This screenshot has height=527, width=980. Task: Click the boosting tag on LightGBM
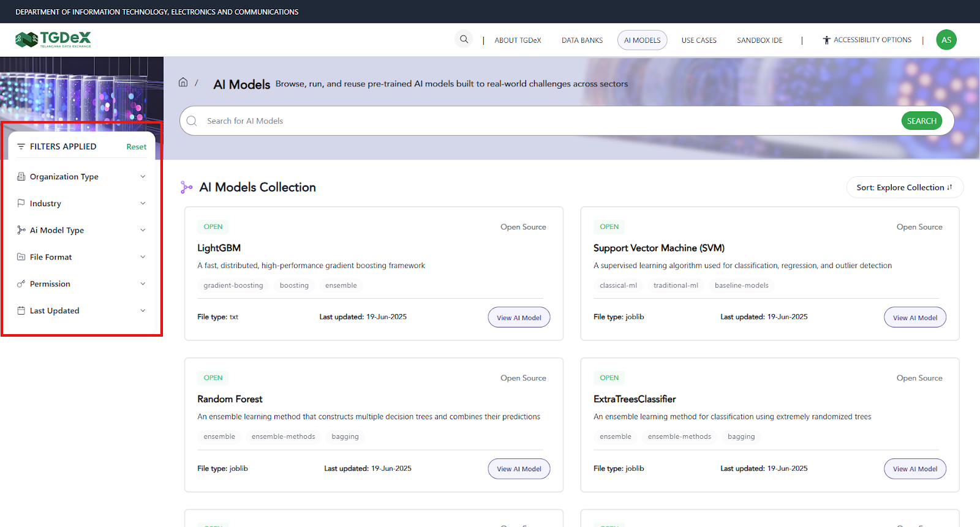(294, 285)
